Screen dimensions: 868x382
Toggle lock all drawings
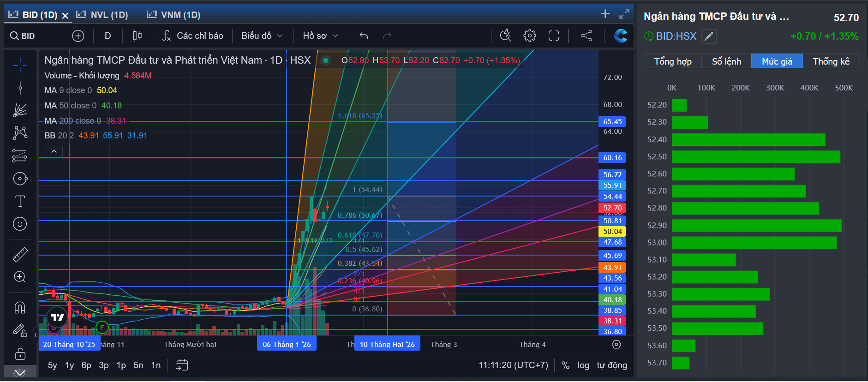coord(20,354)
